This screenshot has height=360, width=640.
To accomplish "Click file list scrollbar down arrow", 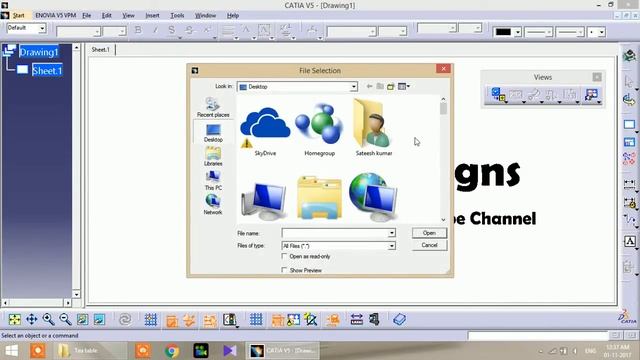I will 443,220.
